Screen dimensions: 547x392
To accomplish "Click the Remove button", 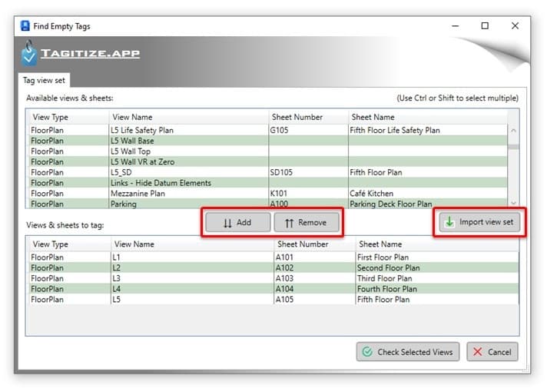I will point(307,222).
